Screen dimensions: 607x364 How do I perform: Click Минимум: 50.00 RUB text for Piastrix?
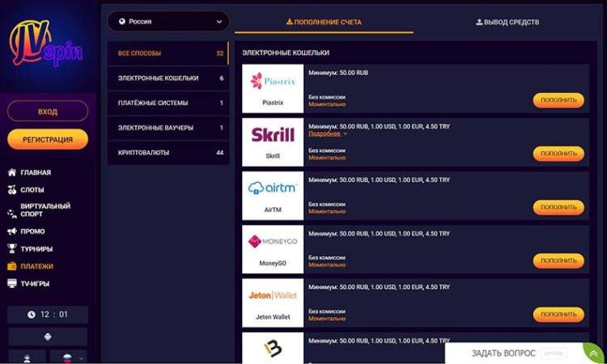[x=338, y=73]
